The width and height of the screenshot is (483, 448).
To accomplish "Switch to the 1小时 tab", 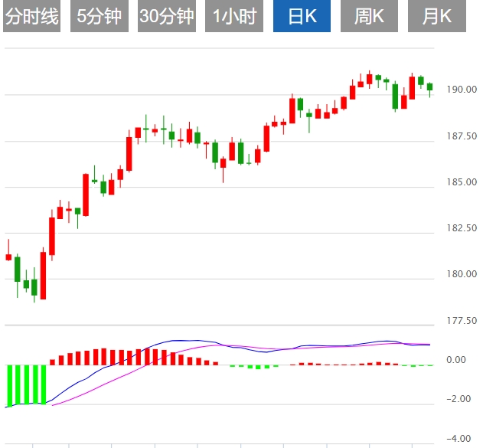I will pos(234,16).
